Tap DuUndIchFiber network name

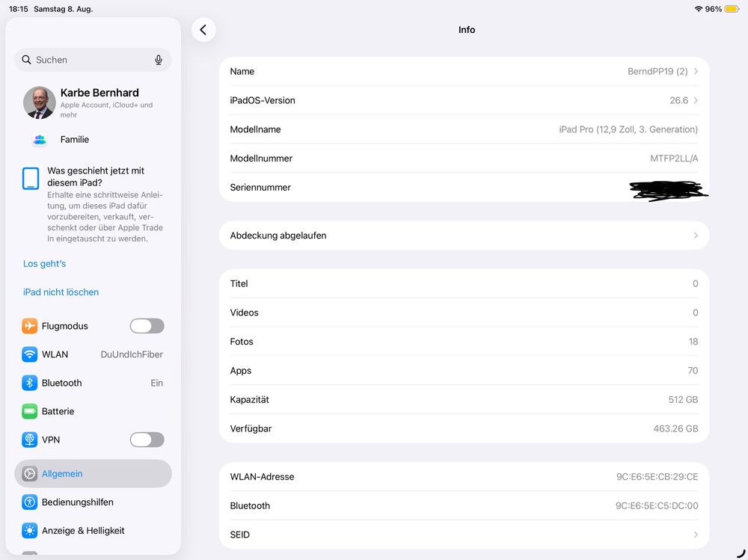[x=132, y=354]
